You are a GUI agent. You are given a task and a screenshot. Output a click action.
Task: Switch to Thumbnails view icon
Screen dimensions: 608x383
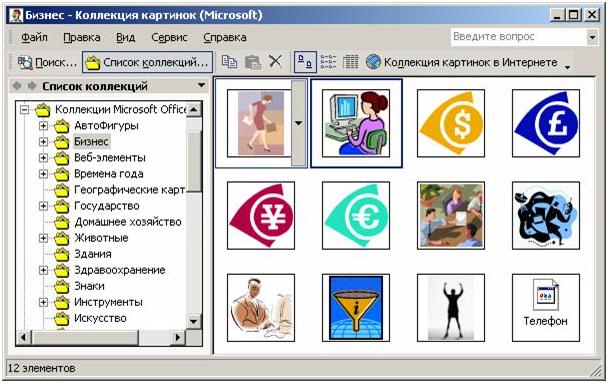pyautogui.click(x=305, y=62)
